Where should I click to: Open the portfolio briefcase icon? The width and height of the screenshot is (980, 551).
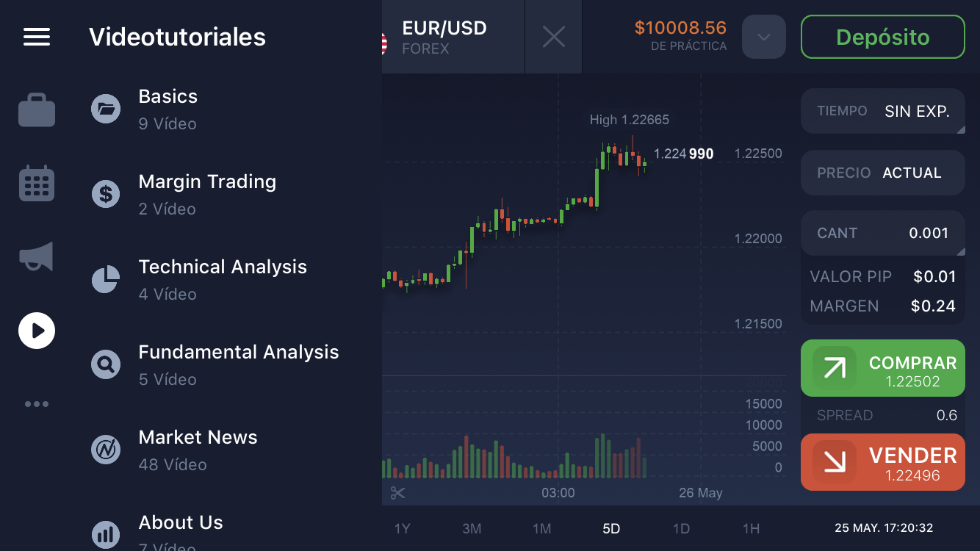point(37,110)
